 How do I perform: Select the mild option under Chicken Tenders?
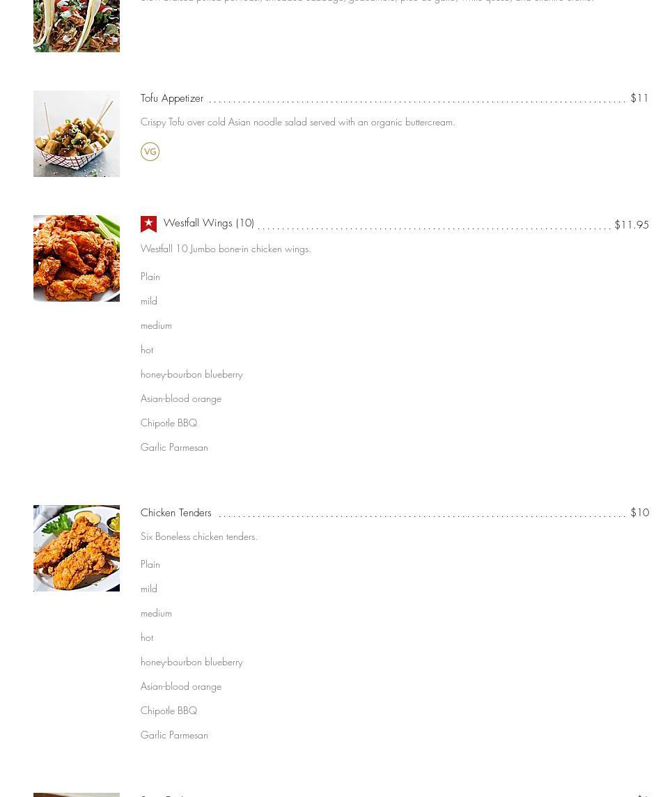tap(149, 589)
